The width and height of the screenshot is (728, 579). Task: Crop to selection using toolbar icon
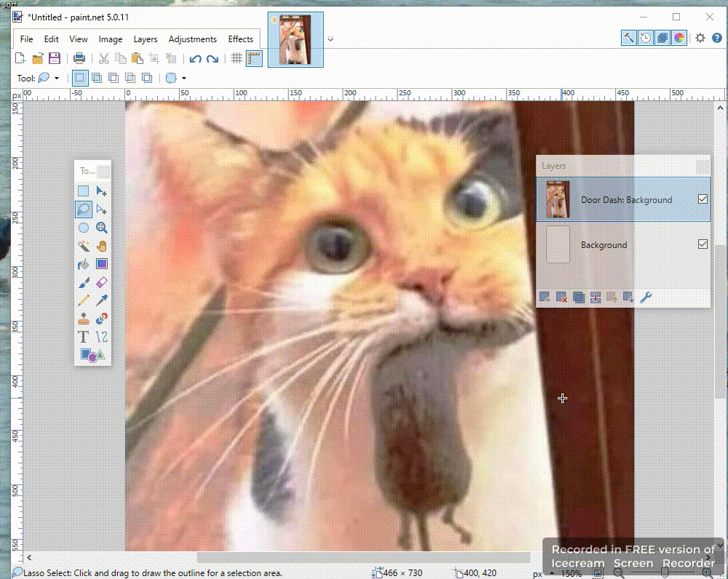(154, 58)
